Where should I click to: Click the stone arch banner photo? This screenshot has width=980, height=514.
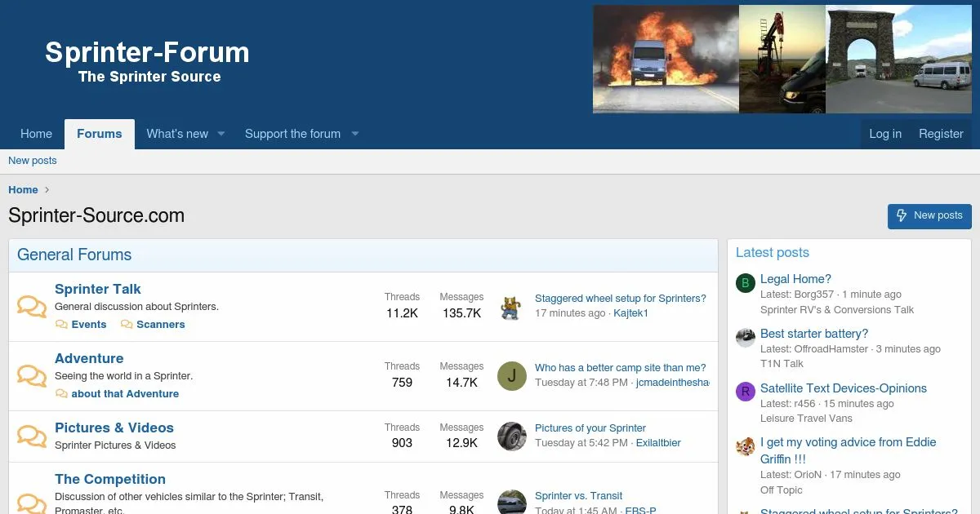[900, 60]
